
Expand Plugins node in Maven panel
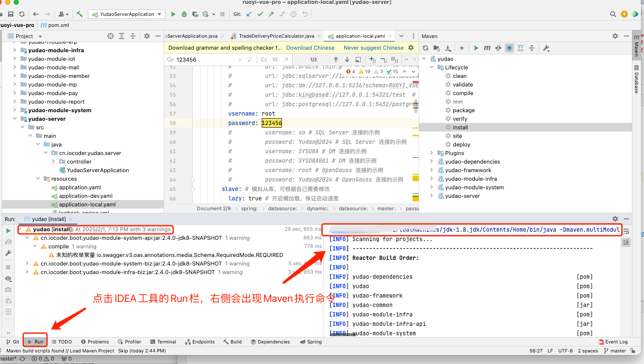[x=431, y=153]
